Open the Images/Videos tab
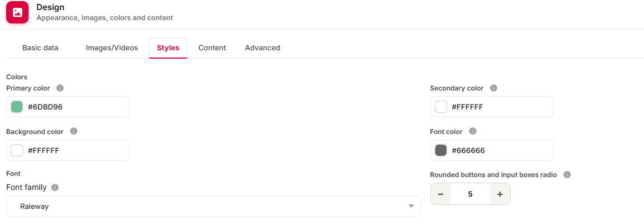This screenshot has height=224, width=644. tap(112, 47)
